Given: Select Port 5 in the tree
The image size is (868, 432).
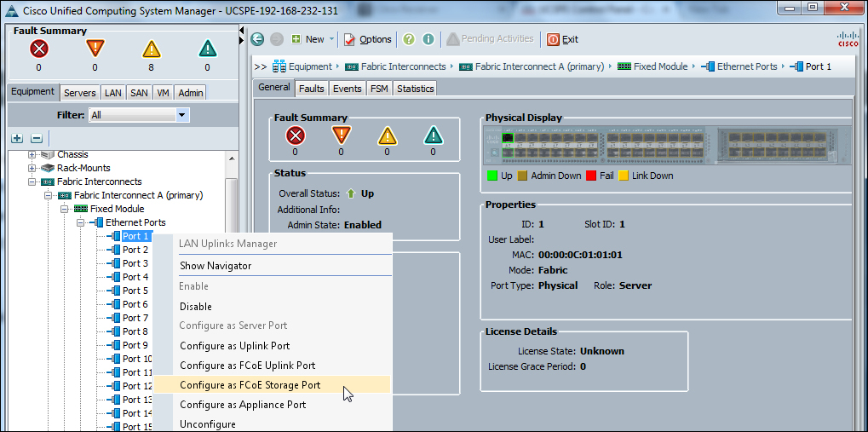Looking at the screenshot, I should click(135, 291).
